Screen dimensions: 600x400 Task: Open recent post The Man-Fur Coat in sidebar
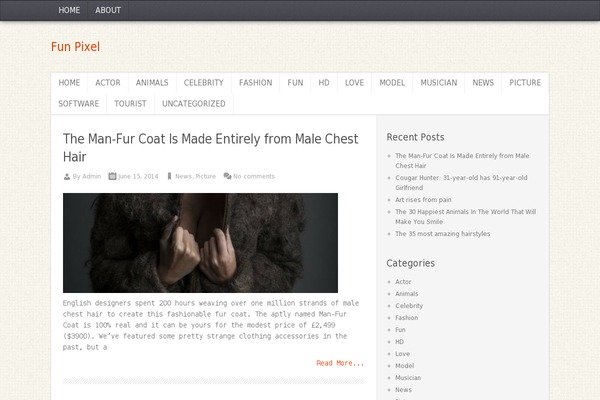462,161
